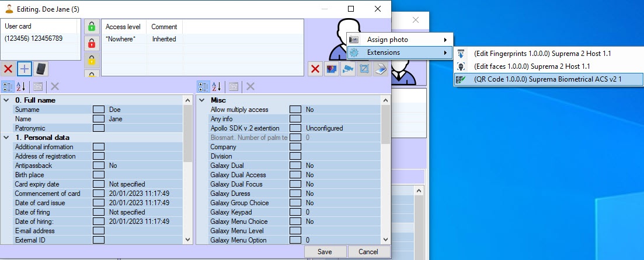
Task: Click the grey X in left grid toolbar
Action: point(55,86)
